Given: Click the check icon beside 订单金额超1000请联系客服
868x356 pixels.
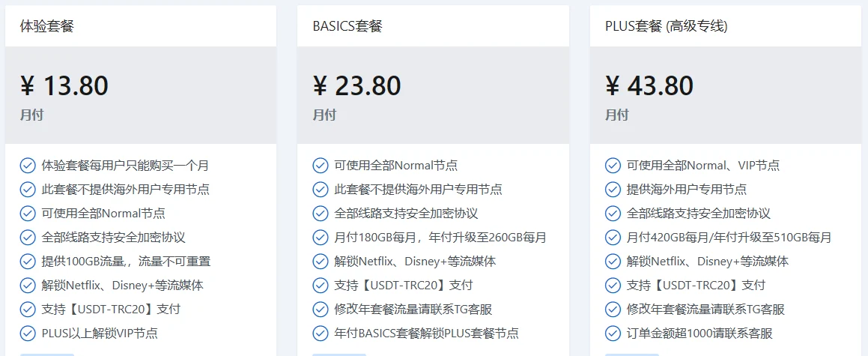Looking at the screenshot, I should pos(613,334).
